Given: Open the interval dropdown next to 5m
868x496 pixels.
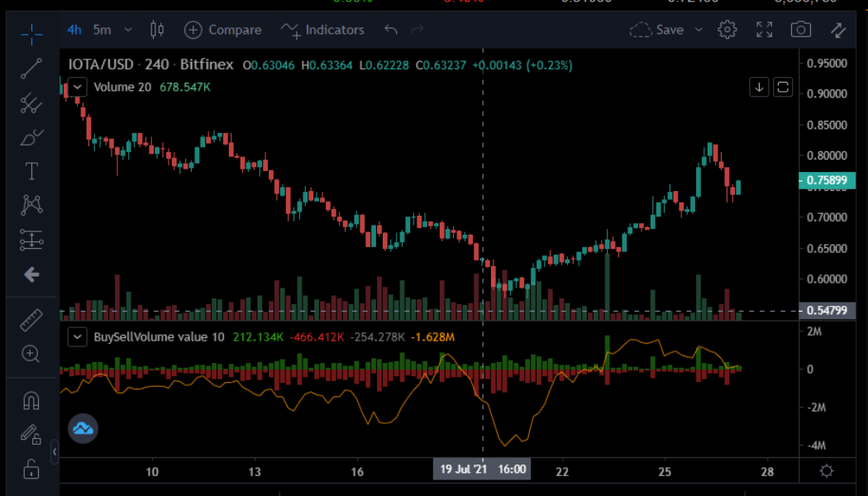Looking at the screenshot, I should (x=128, y=29).
